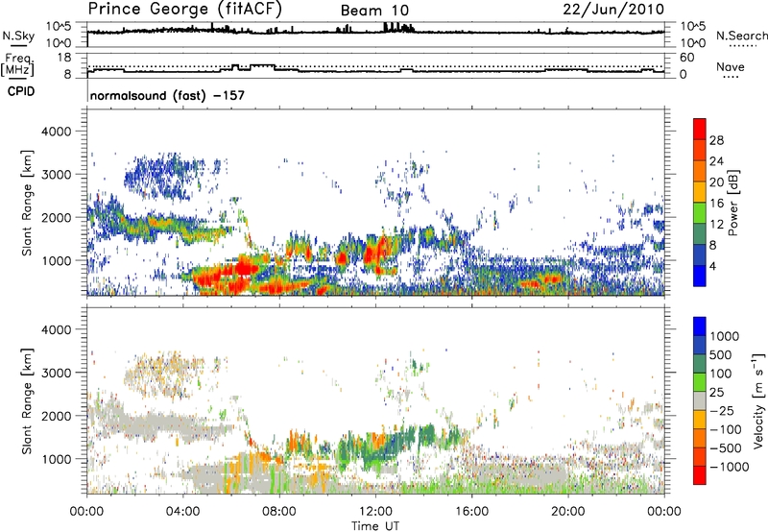Click the '04:00' time axis label
768x532 pixels.
point(182,512)
